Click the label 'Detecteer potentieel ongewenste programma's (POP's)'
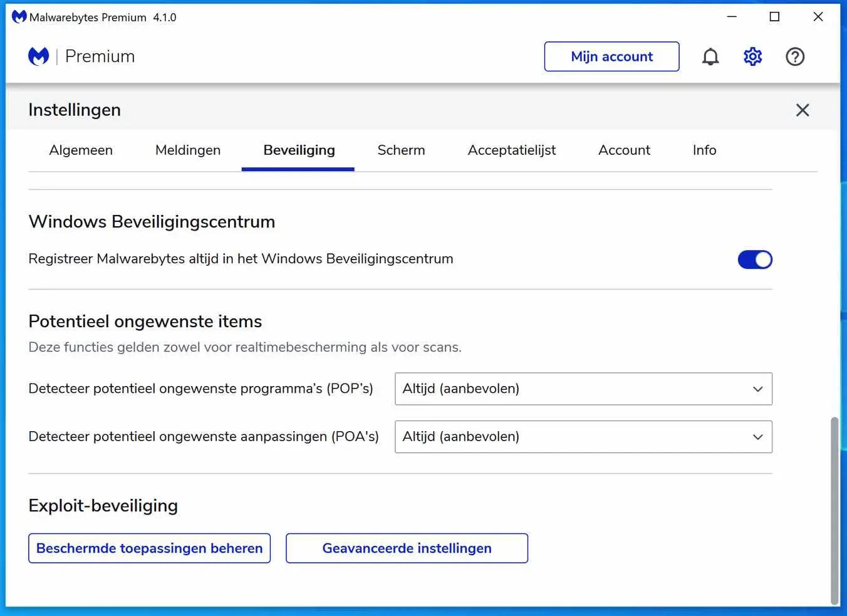Image resolution: width=847 pixels, height=616 pixels. point(200,389)
